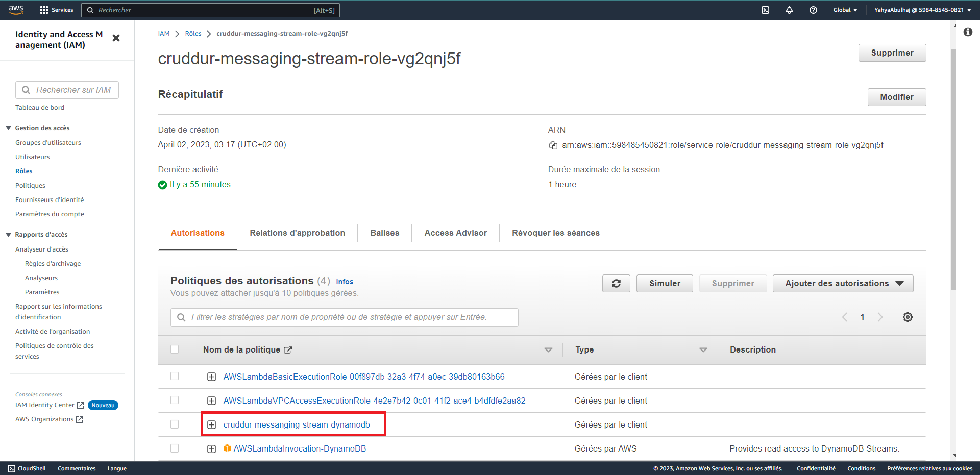Launch CloudShell from top bar icon

pyautogui.click(x=765, y=10)
